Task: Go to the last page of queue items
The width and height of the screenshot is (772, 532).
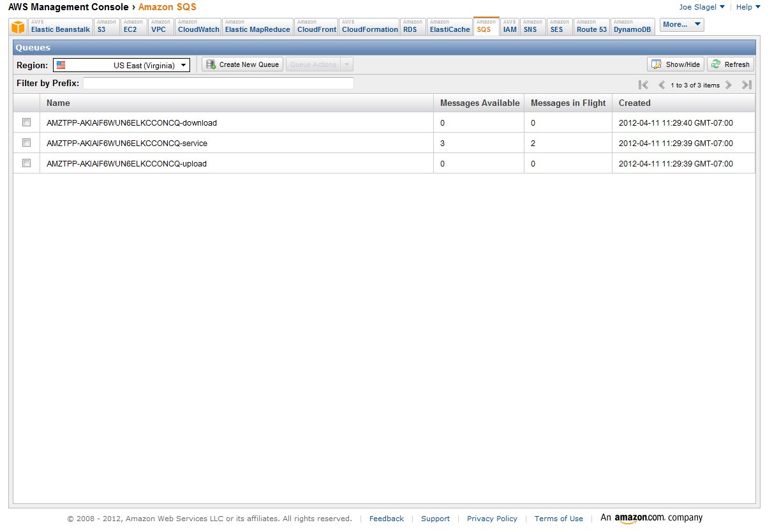Action: (746, 85)
